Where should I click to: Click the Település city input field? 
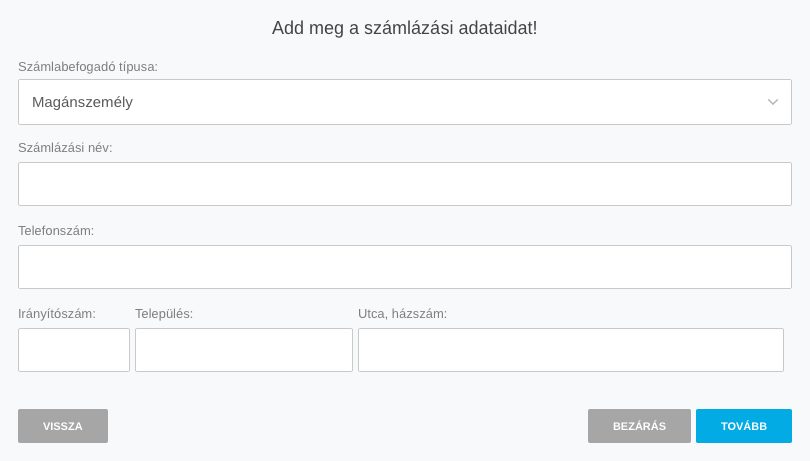[x=244, y=350]
